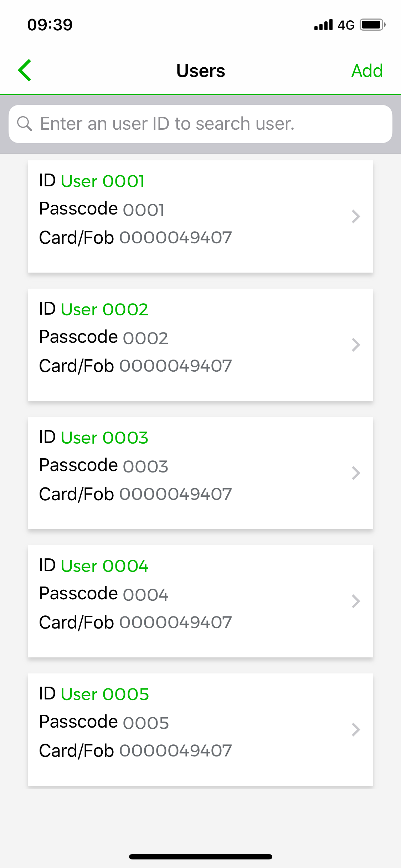401x868 pixels.
Task: Select the User 0003 ID label
Action: (x=104, y=438)
